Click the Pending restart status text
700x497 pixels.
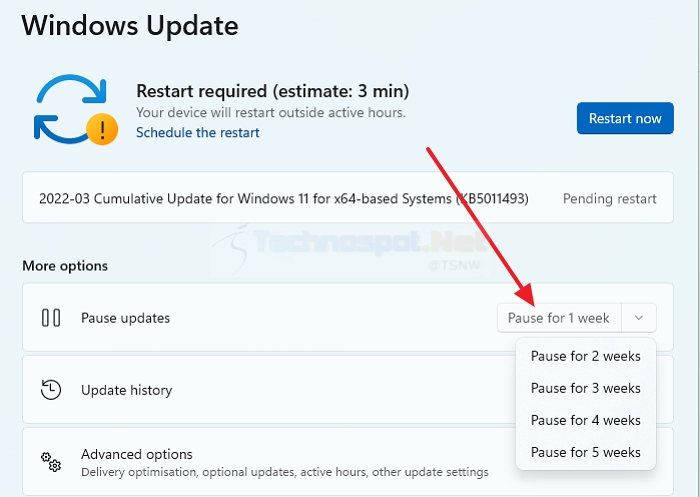(609, 199)
